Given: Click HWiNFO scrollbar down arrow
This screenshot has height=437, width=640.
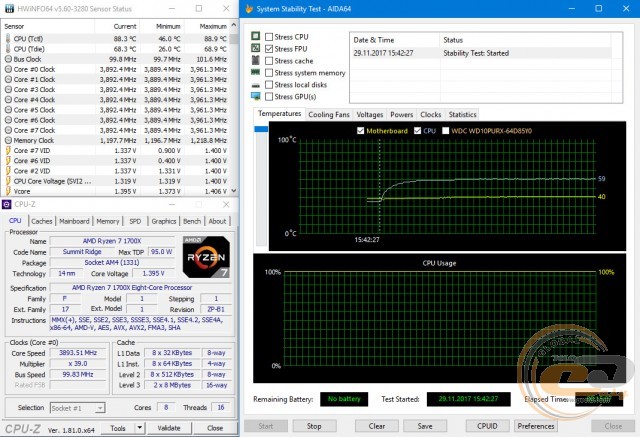Looking at the screenshot, I should tap(234, 191).
